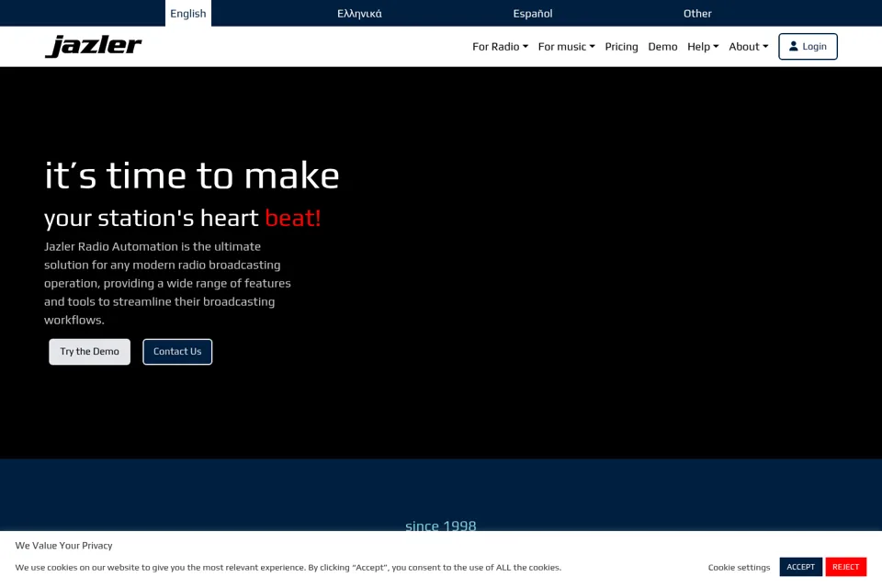Click the Try the Demo button
882x588 pixels.
pyautogui.click(x=89, y=352)
